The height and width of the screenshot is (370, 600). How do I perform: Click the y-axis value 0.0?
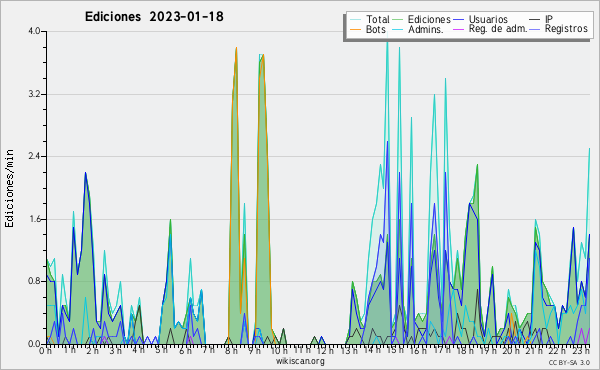[34, 344]
